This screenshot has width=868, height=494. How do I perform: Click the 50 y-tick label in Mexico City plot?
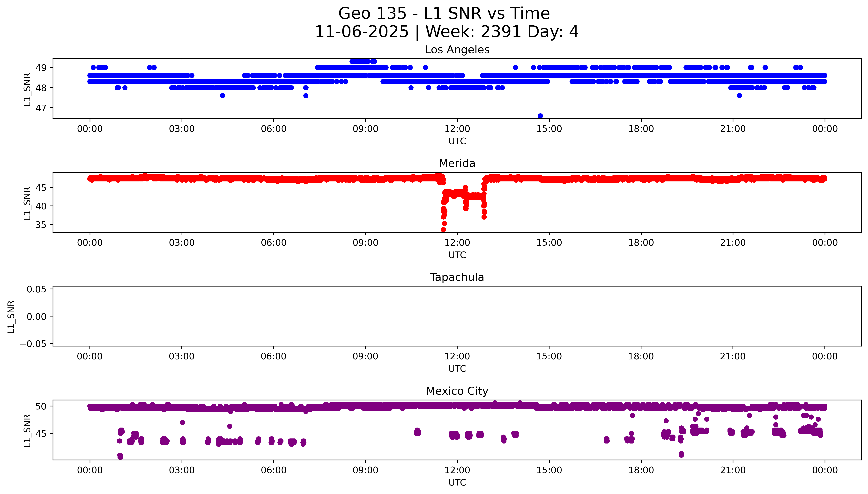pos(41,406)
